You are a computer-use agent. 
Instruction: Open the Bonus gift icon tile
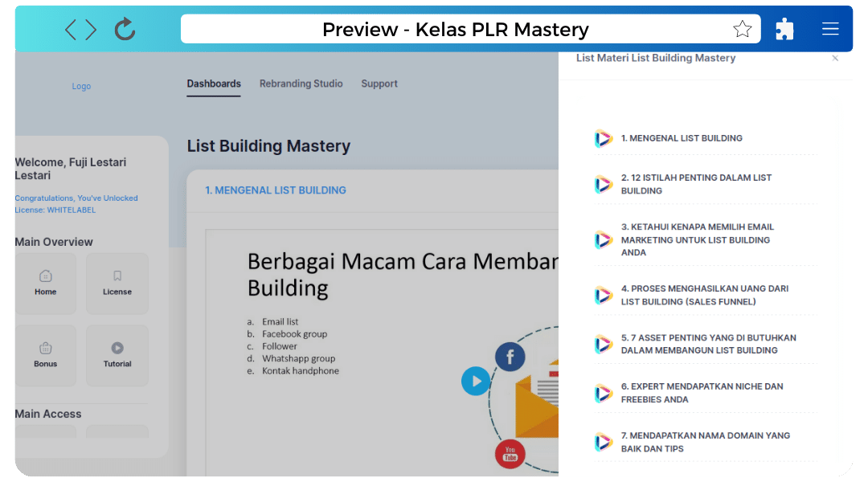45,355
